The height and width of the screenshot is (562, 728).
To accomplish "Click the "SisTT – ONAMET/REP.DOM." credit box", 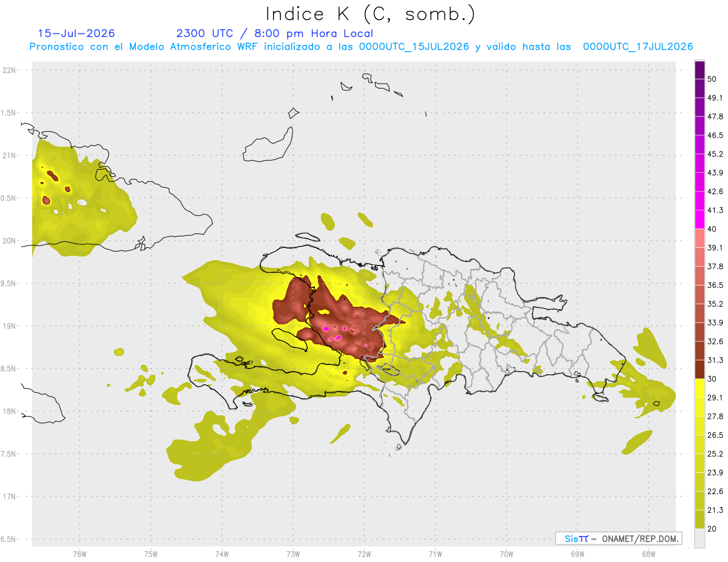I will (618, 538).
